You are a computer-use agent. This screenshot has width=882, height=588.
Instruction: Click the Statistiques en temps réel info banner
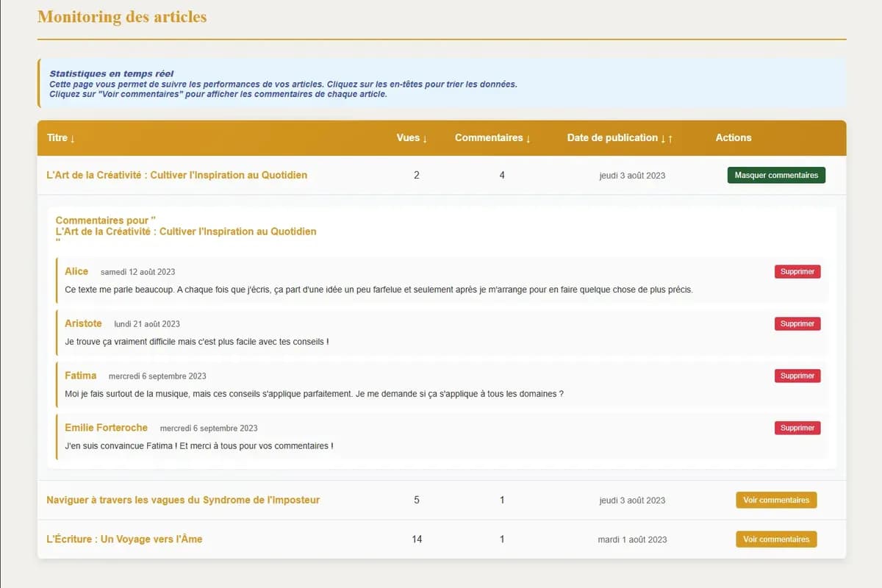pyautogui.click(x=441, y=82)
